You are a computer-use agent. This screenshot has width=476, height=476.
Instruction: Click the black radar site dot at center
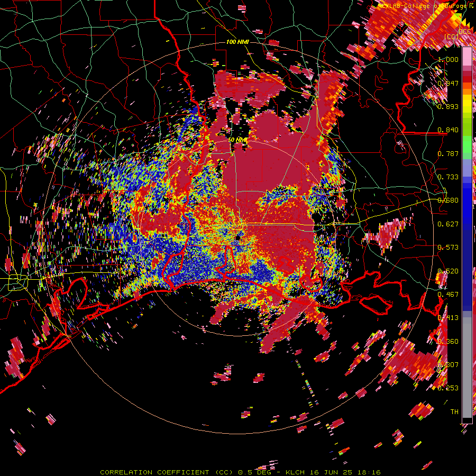[239, 237]
